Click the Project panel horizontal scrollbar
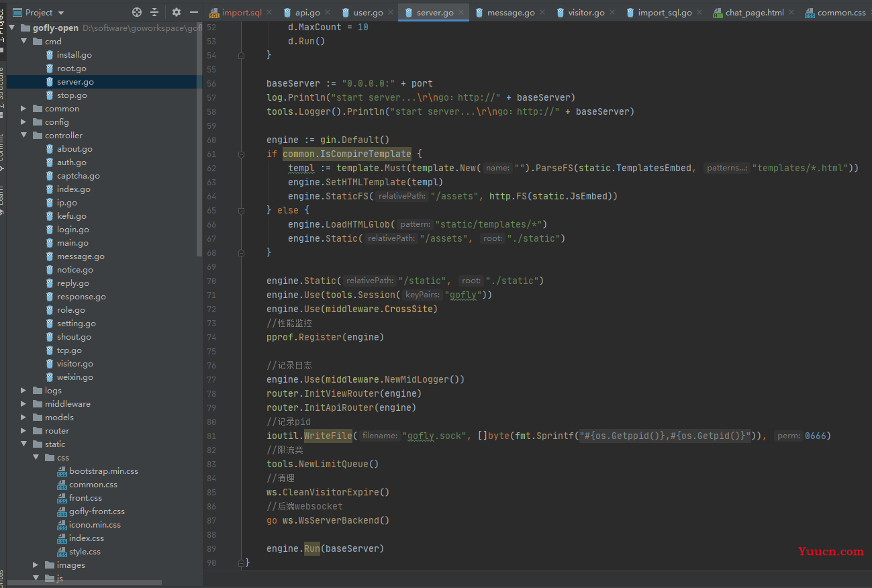This screenshot has height=588, width=872. point(85,583)
